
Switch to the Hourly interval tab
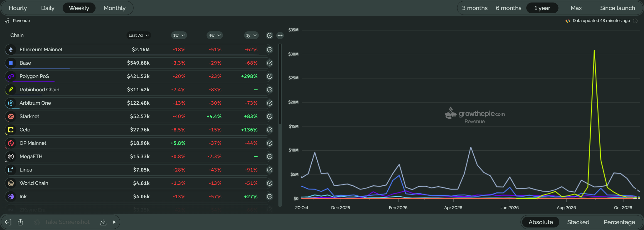click(x=18, y=8)
